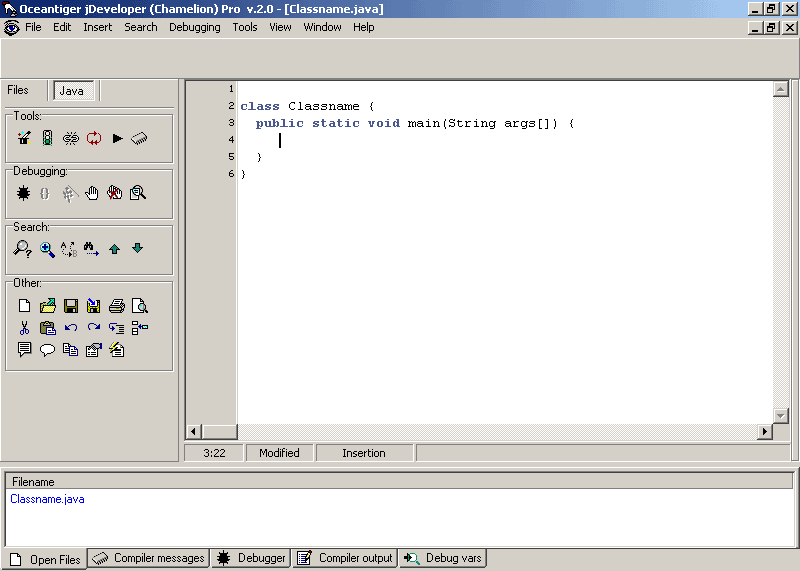Viewport: 800px width, 571px height.
Task: Open the Window menu
Action: click(x=322, y=27)
